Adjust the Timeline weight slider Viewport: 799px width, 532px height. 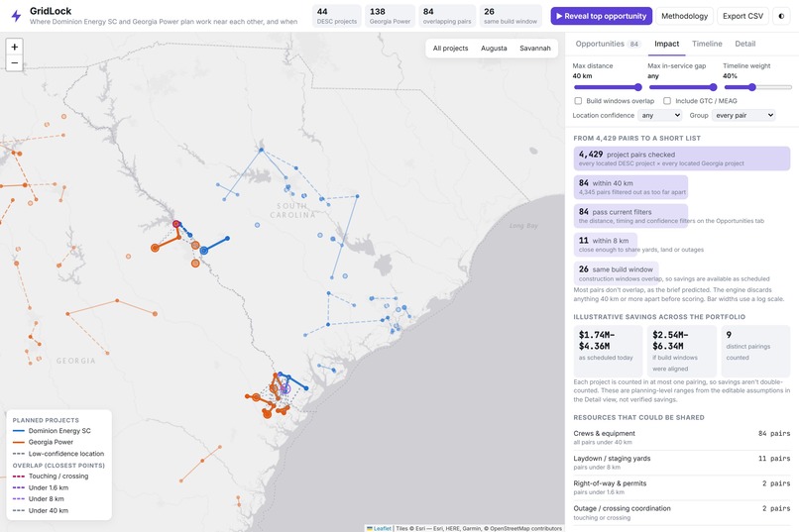[x=757, y=87]
